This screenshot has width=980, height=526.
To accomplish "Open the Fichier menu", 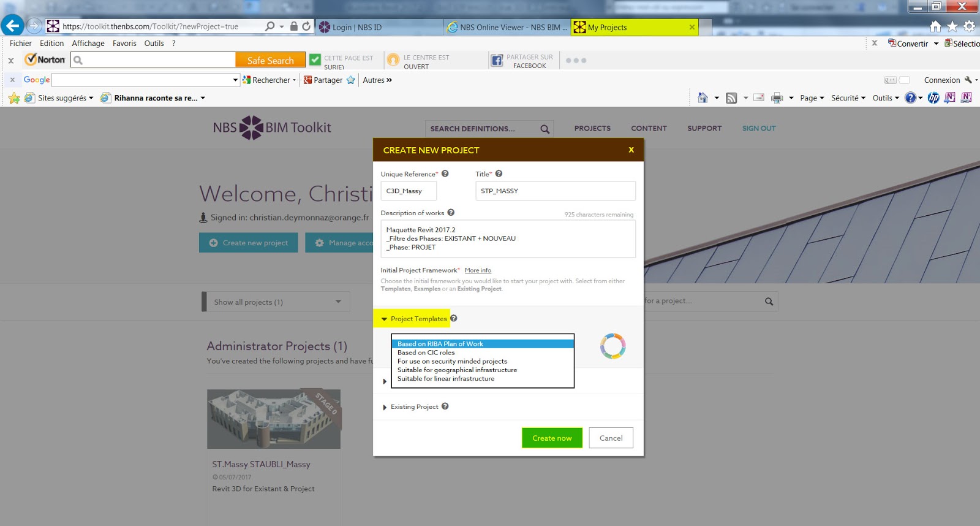I will [x=20, y=44].
